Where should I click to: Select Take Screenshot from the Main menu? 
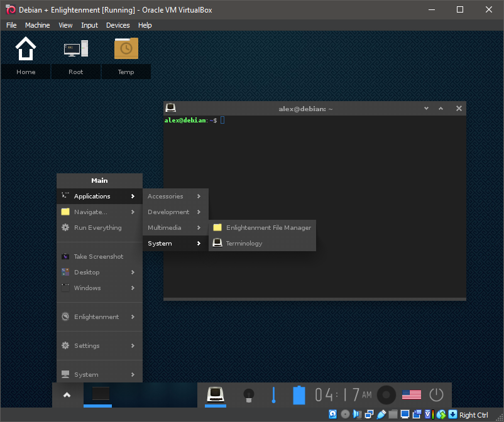(x=99, y=257)
